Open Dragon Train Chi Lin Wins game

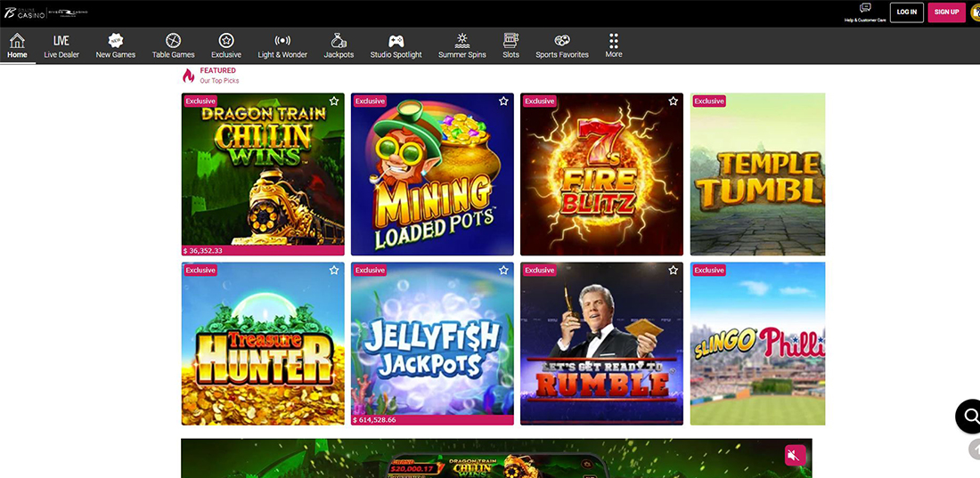263,174
